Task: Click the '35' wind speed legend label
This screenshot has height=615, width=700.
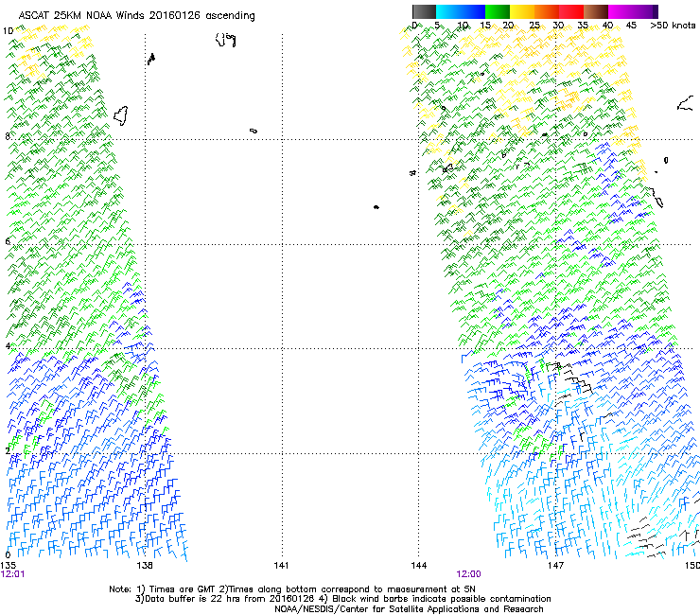Action: click(583, 26)
